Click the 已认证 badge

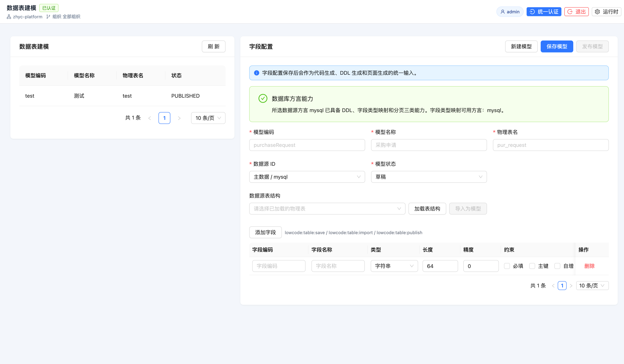point(49,8)
